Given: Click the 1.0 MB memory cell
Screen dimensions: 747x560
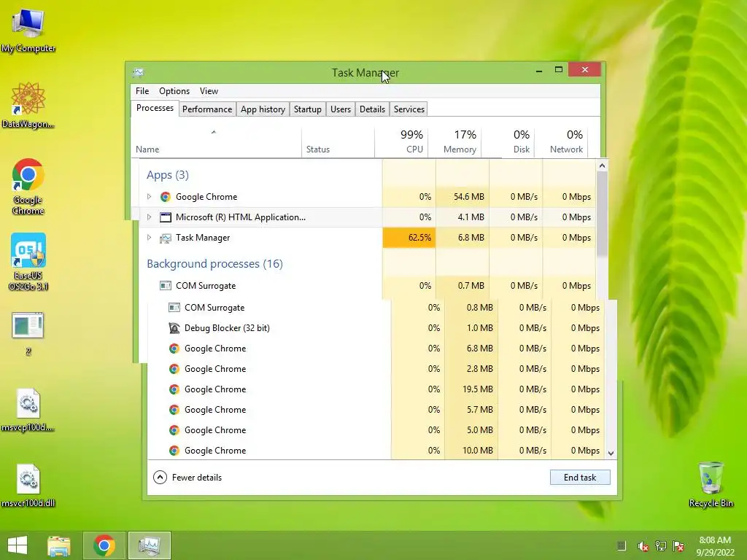Looking at the screenshot, I should [471, 328].
